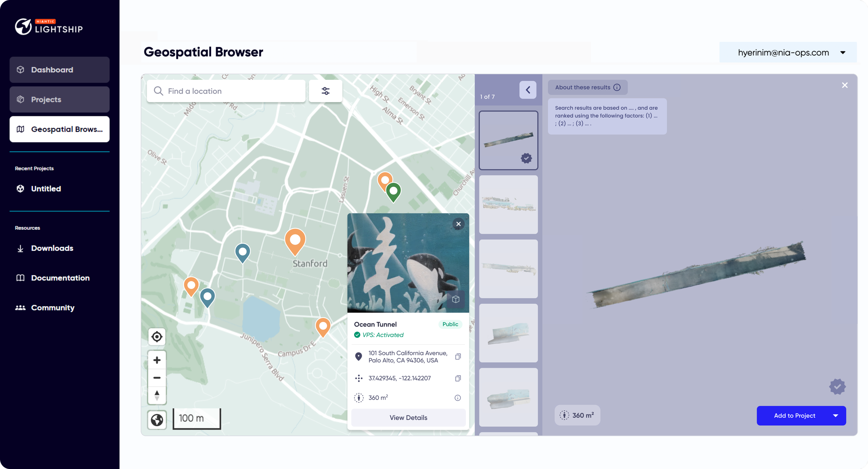Screen dimensions: 868x469
Task: Reset map orientation with compass arrow
Action: pos(157,395)
